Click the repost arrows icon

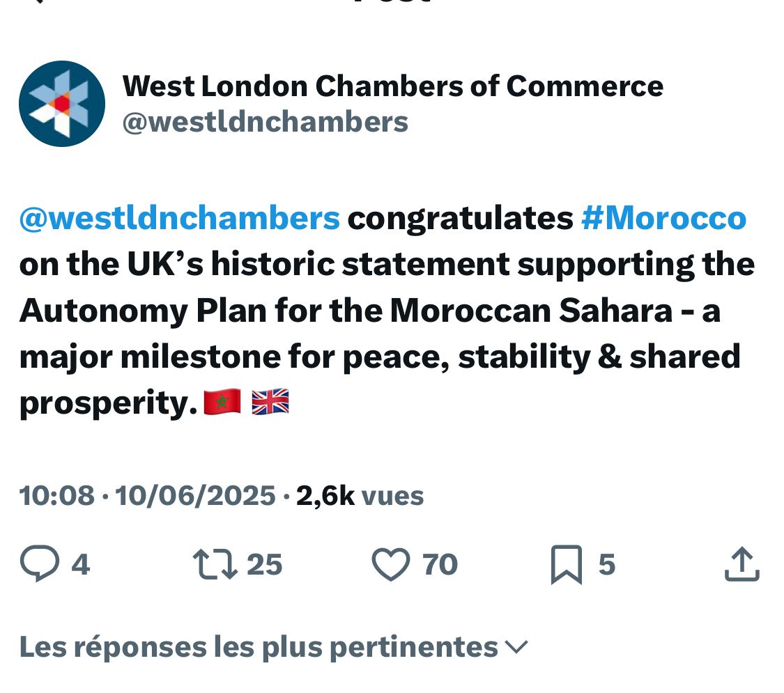click(x=215, y=564)
